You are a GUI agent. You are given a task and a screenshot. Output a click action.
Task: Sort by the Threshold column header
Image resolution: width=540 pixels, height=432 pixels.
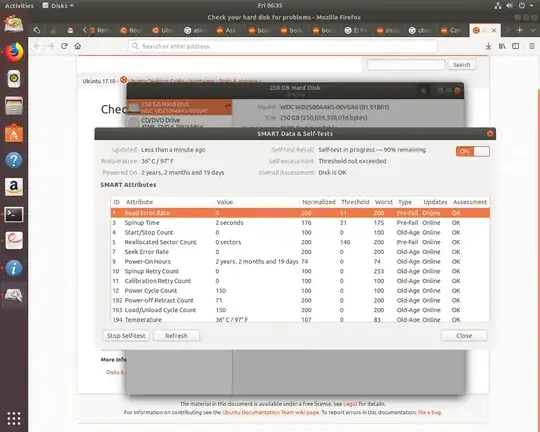click(x=355, y=202)
